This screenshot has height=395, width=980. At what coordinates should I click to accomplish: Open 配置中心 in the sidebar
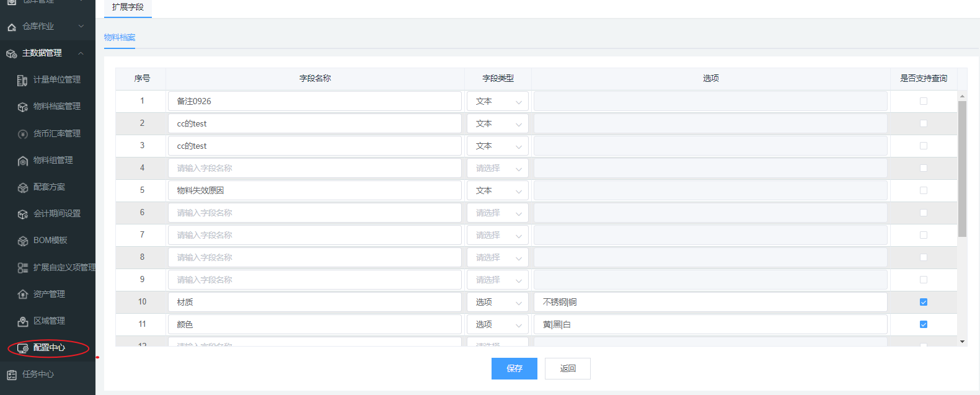point(48,348)
